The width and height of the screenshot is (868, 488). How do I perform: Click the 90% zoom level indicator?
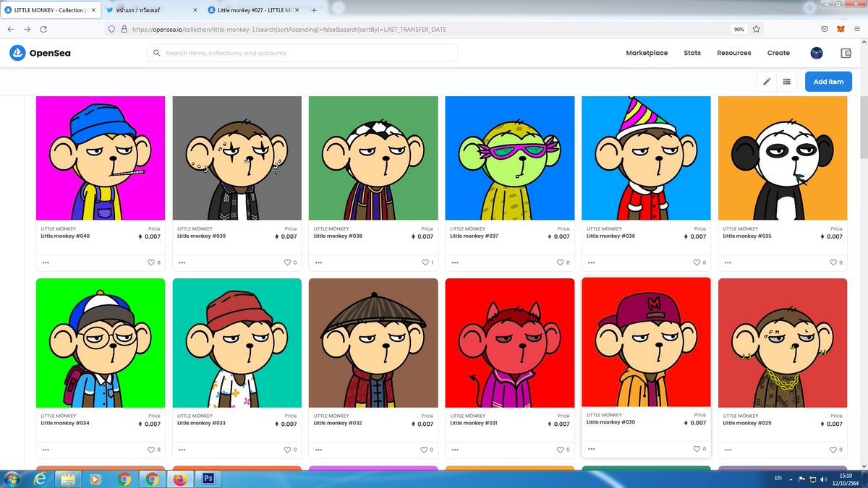pyautogui.click(x=739, y=29)
